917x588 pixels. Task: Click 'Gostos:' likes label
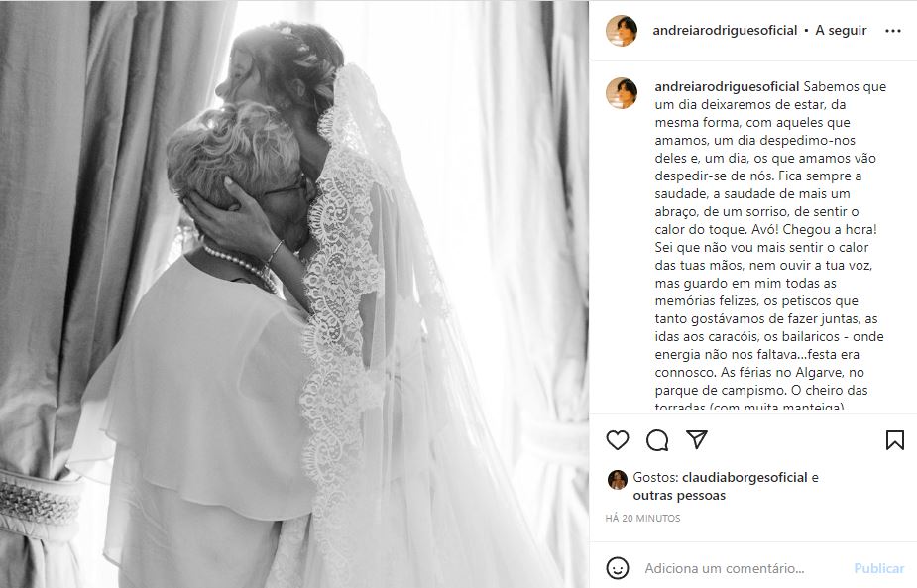tap(655, 477)
